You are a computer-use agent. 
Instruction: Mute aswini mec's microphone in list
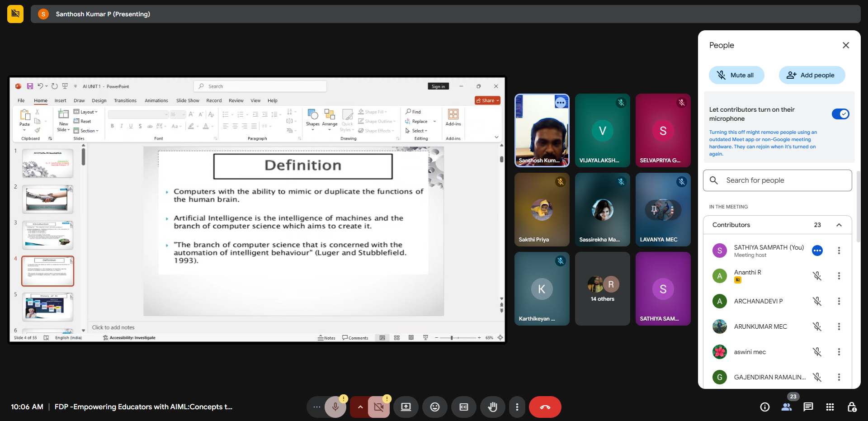coord(817,352)
